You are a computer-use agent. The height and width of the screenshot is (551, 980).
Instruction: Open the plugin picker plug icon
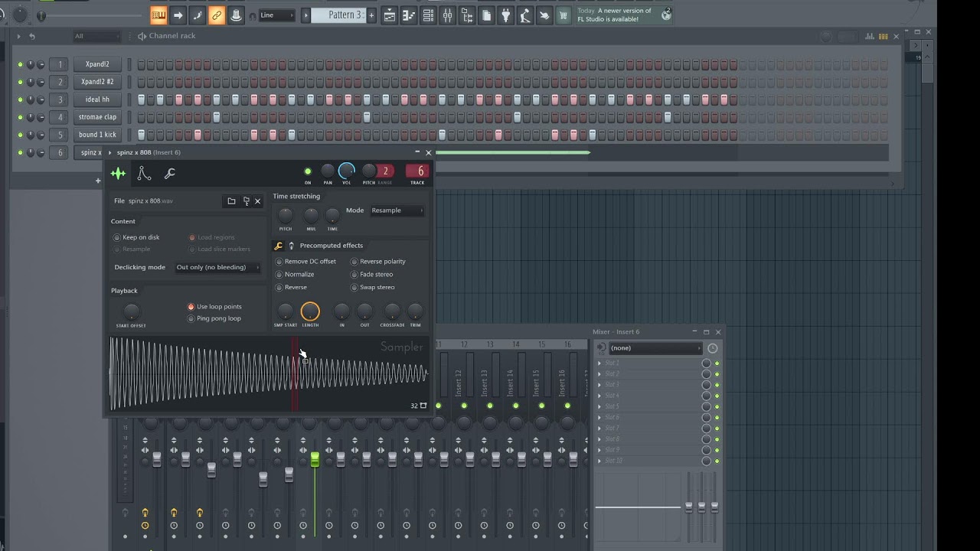tap(506, 15)
